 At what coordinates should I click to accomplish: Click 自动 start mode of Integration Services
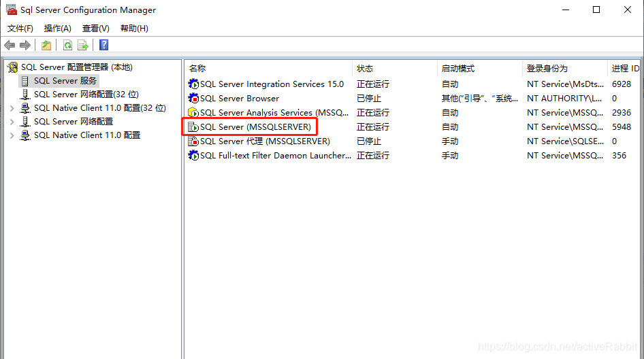pyautogui.click(x=450, y=84)
